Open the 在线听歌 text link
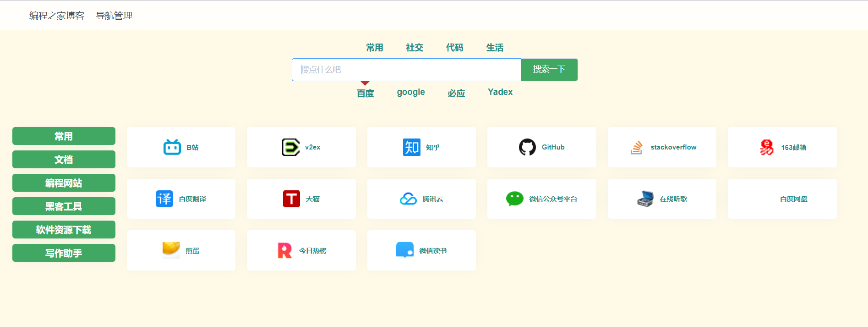The width and height of the screenshot is (868, 327). 673,199
